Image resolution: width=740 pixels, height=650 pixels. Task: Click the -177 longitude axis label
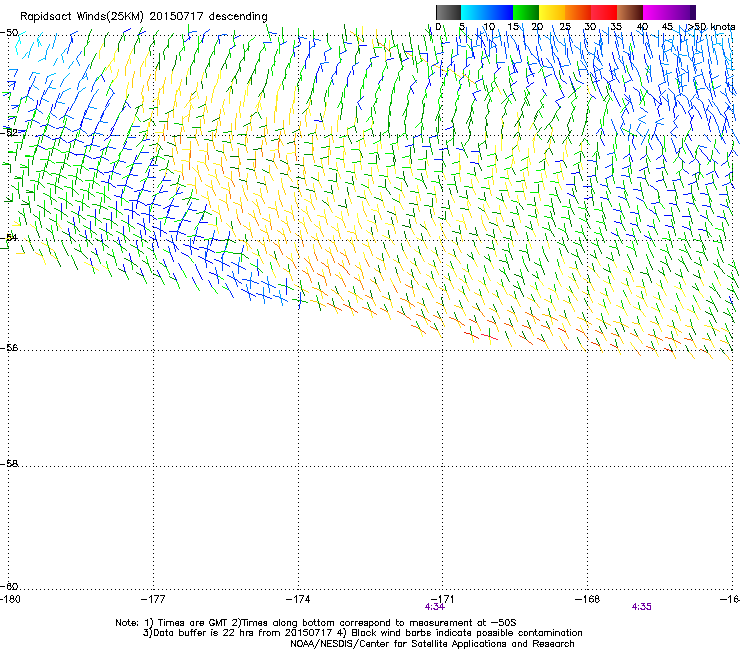point(153,599)
